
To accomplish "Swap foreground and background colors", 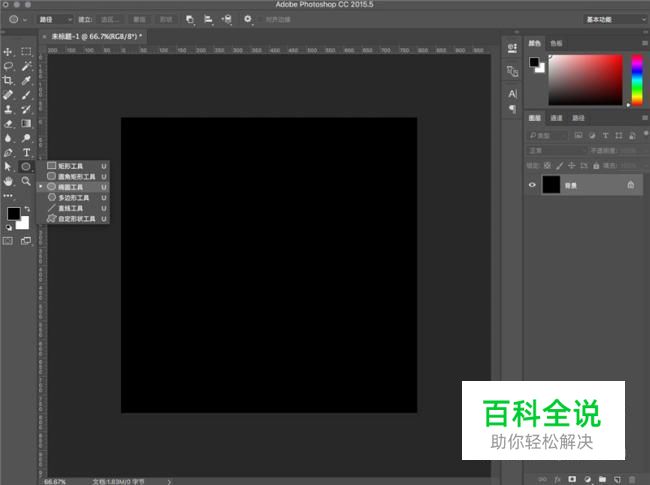I will click(26, 209).
